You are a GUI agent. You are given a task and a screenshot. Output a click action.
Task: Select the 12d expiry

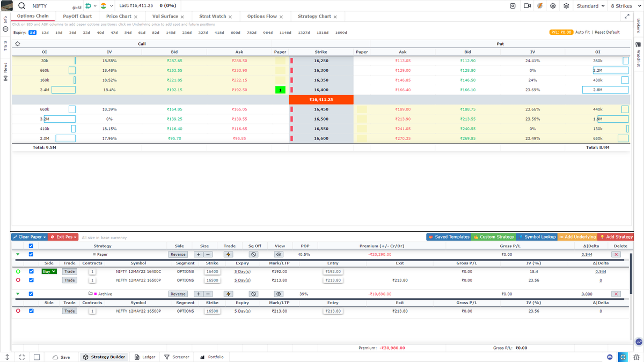(45, 32)
